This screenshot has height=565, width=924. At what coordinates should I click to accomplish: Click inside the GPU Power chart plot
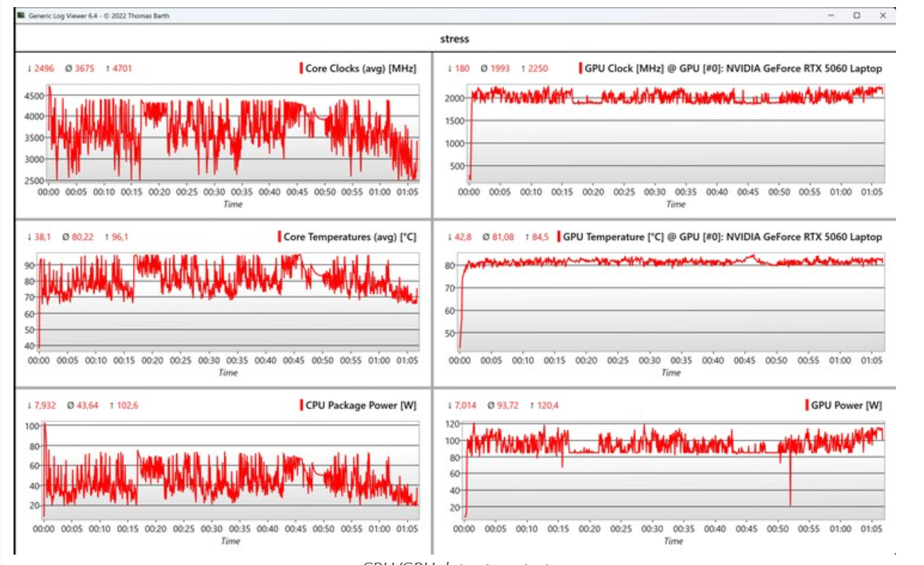click(674, 470)
